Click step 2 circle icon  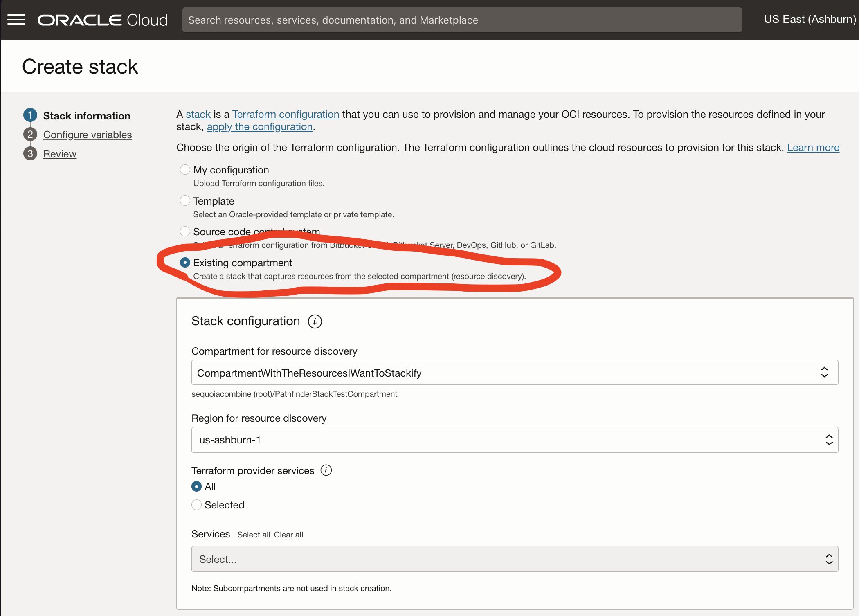(x=30, y=134)
